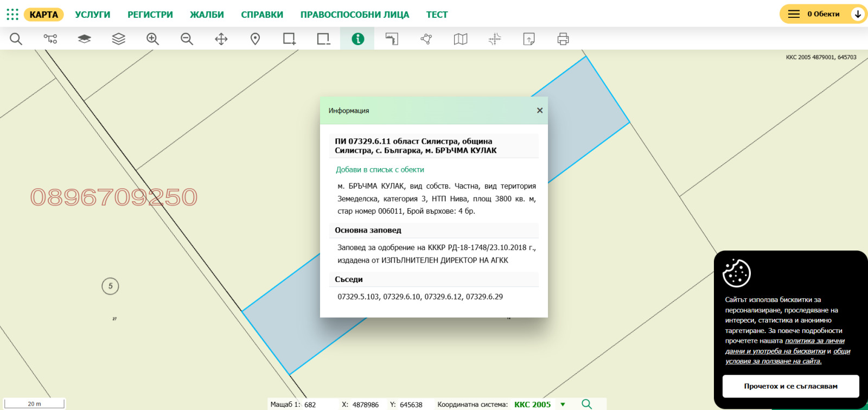The width and height of the screenshot is (868, 410).
Task: Click 'Прочетох и се съгласявам' button
Action: [790, 386]
